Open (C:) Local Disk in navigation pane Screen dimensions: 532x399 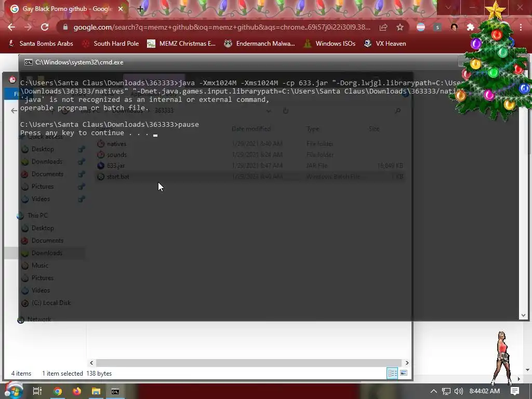[x=51, y=303]
